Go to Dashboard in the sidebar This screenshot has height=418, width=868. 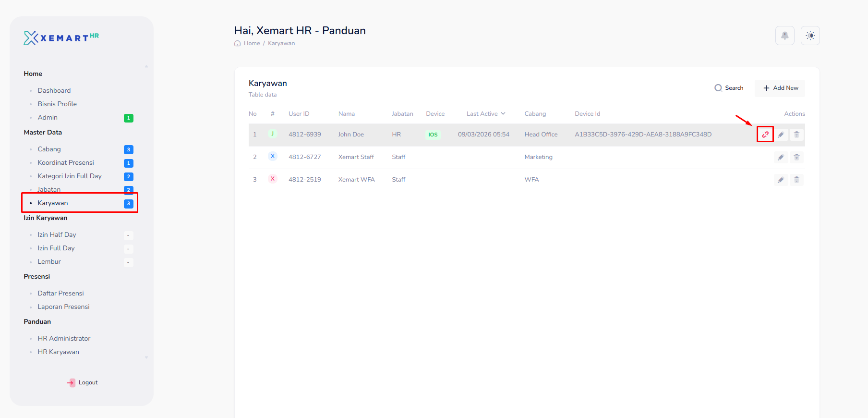(54, 90)
